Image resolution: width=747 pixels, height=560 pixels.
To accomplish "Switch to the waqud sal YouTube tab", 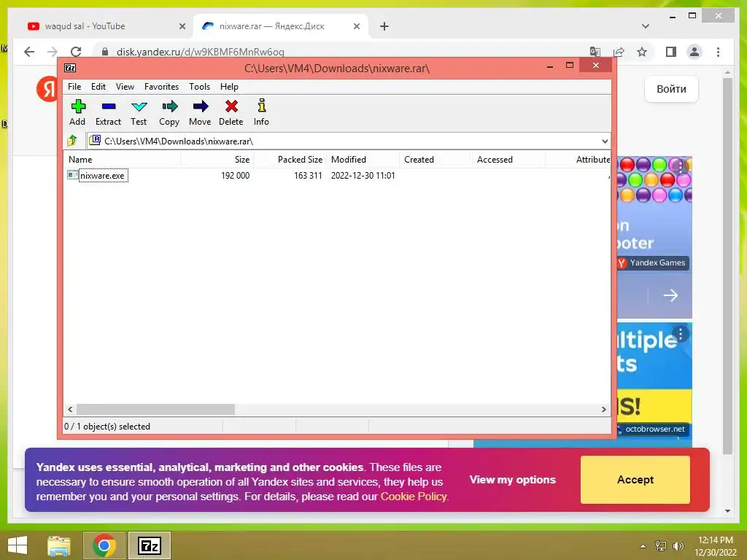I will [x=102, y=26].
